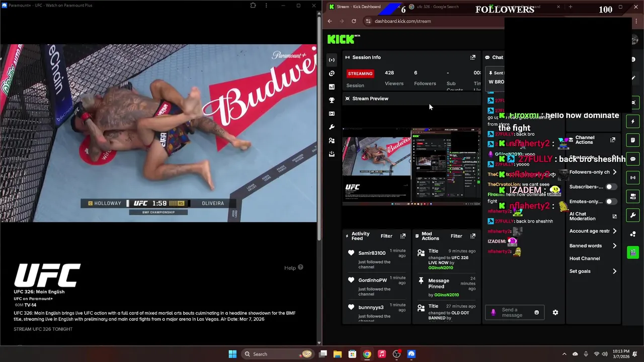This screenshot has width=644, height=362.
Task: Click the volume icon in system tray
Action: [x=604, y=354]
